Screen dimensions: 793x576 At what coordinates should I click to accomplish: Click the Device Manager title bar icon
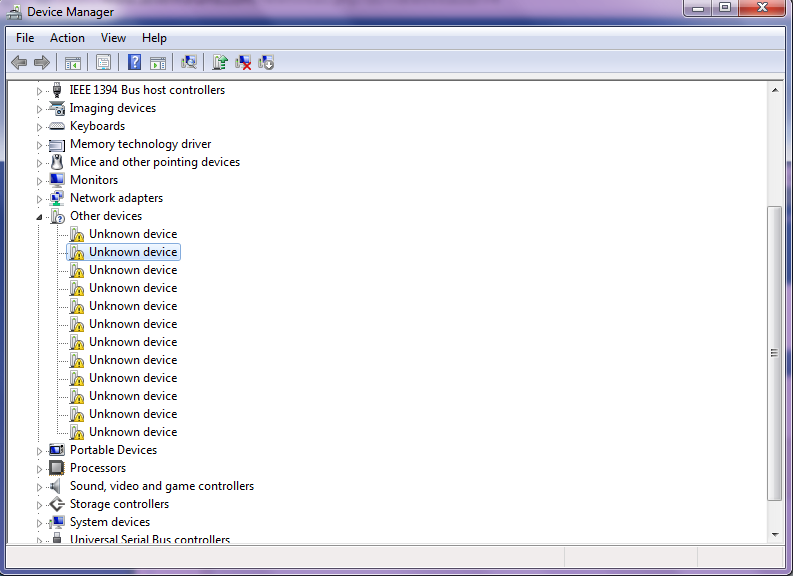[x=14, y=12]
